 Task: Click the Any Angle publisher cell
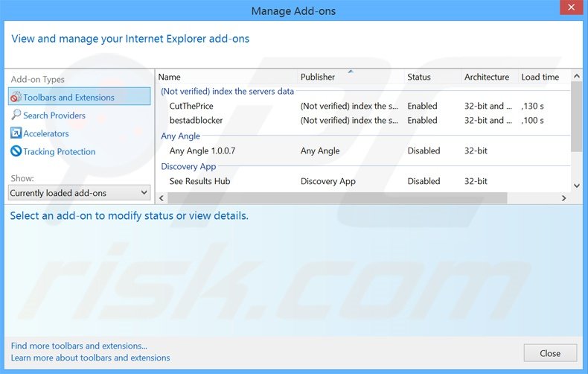(320, 150)
